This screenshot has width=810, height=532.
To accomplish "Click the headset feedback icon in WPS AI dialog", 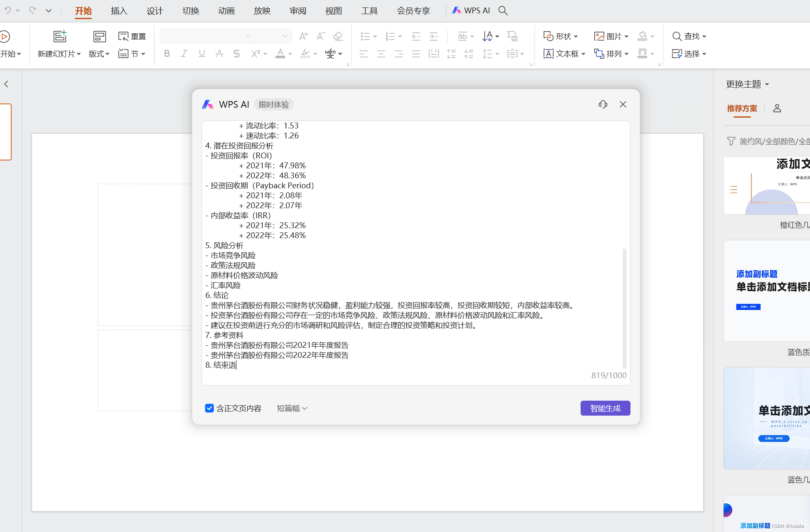I will pos(603,104).
